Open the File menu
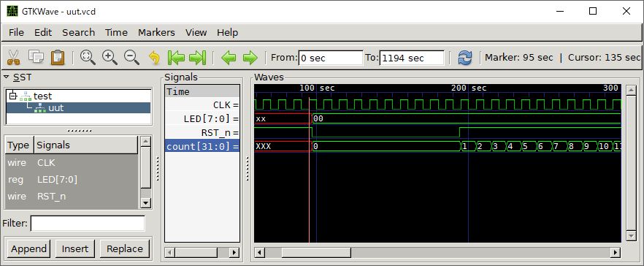The image size is (644, 266). (x=16, y=32)
